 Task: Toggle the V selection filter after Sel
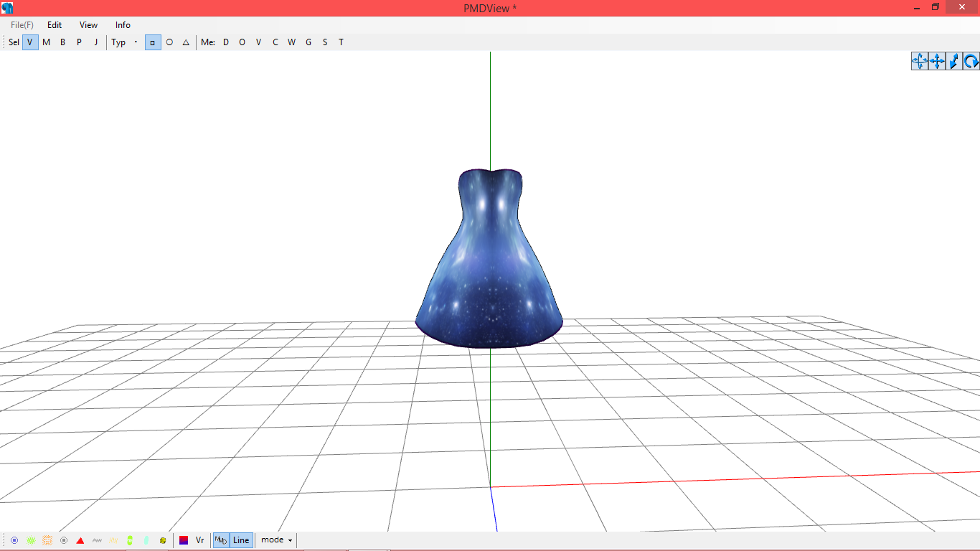30,42
